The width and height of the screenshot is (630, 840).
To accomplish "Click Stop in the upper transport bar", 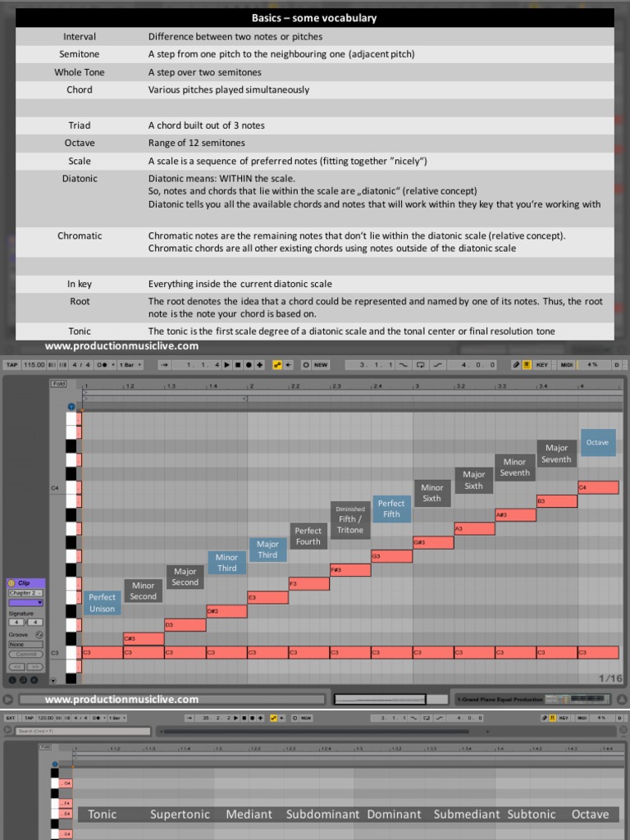I will click(238, 365).
